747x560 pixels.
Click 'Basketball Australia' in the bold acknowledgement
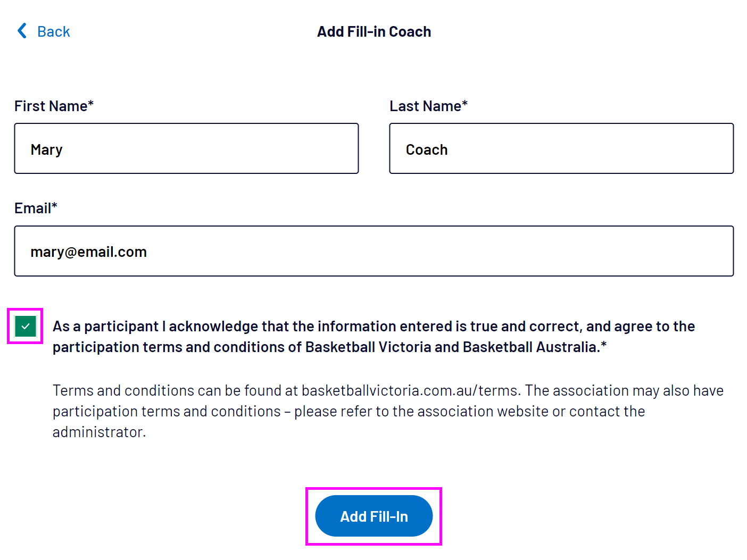530,347
